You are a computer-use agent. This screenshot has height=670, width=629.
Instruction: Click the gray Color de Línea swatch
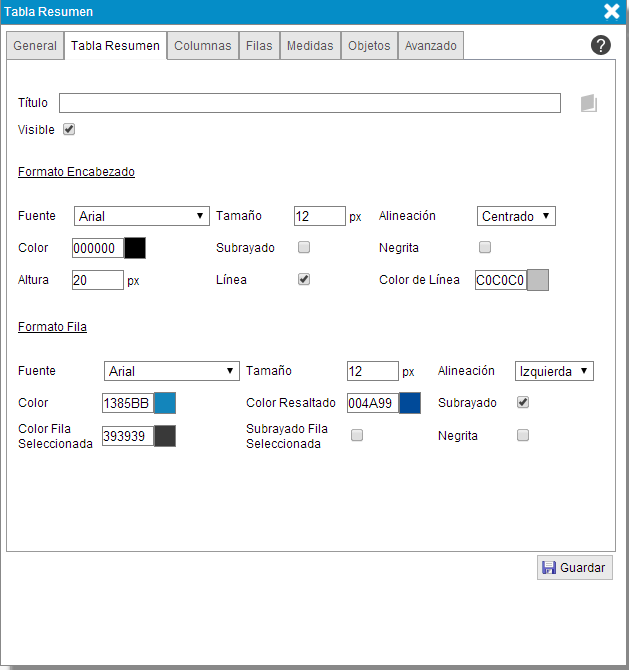(538, 281)
